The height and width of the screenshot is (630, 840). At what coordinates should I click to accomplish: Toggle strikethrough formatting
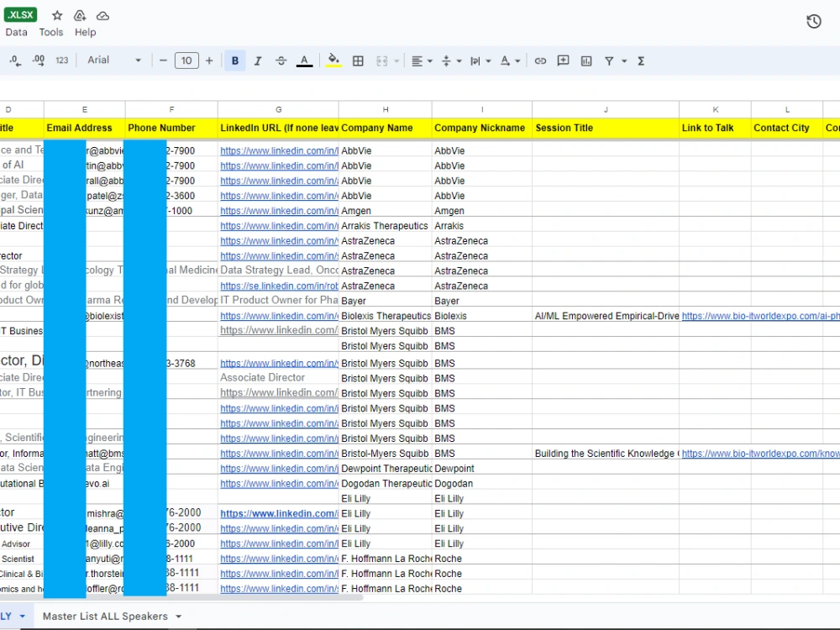coord(281,61)
